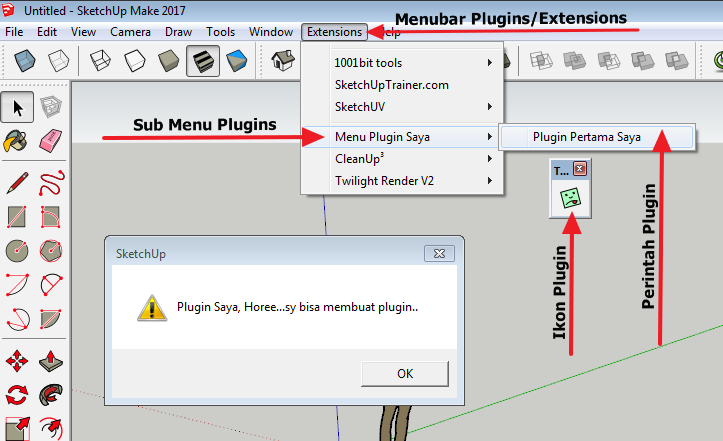
Task: Select the Rotate tool
Action: click(x=17, y=395)
